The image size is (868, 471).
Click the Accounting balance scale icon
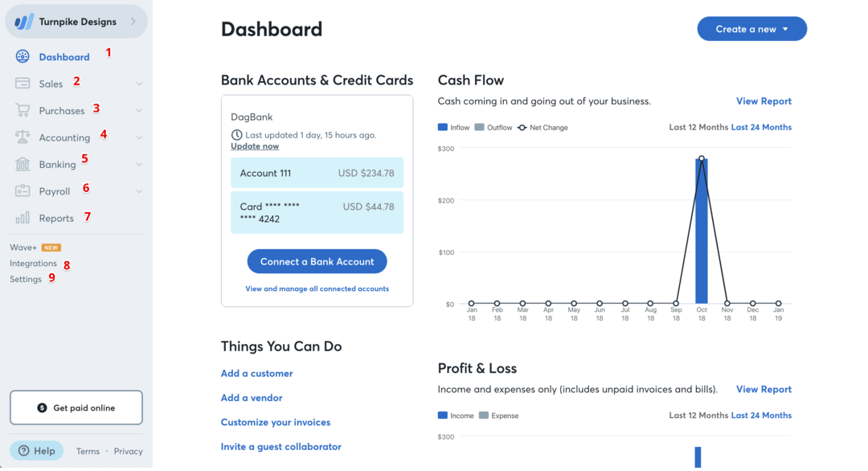[23, 137]
